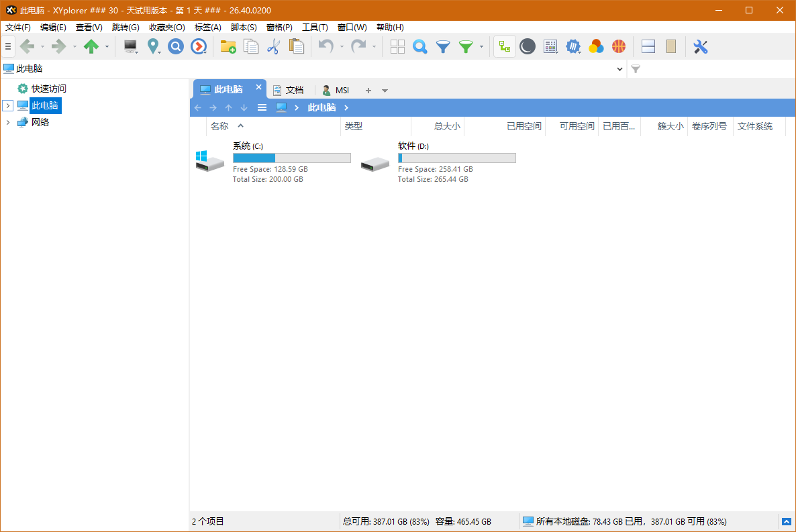Click the colored circles icon
This screenshot has height=532, width=796.
596,47
